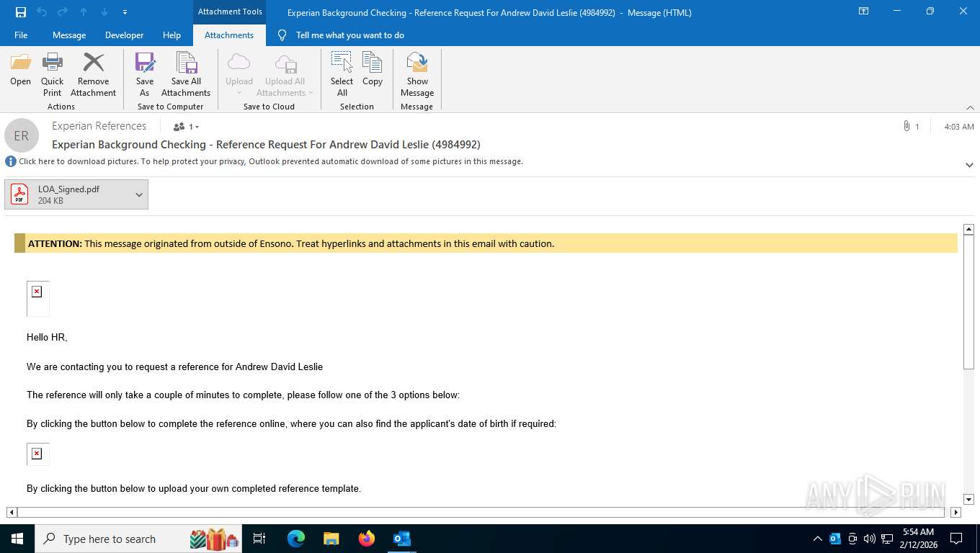Click message body scroll up arrow
The width and height of the screenshot is (980, 553).
click(968, 229)
